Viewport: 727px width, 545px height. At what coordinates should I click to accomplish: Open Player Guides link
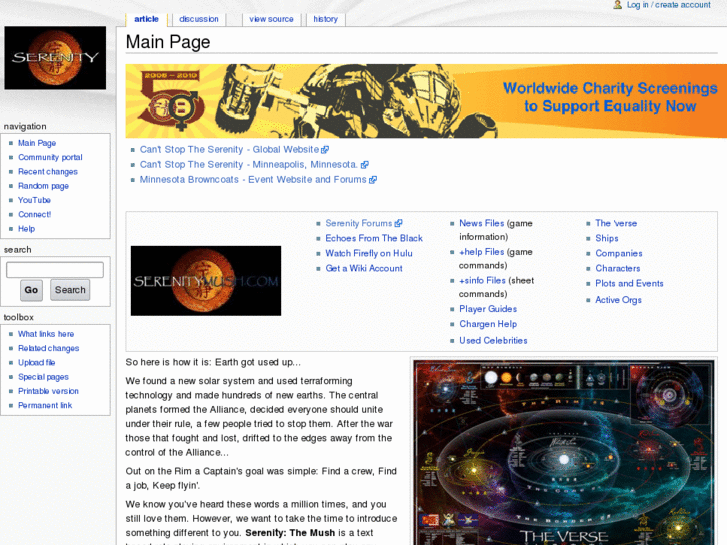[x=488, y=309]
